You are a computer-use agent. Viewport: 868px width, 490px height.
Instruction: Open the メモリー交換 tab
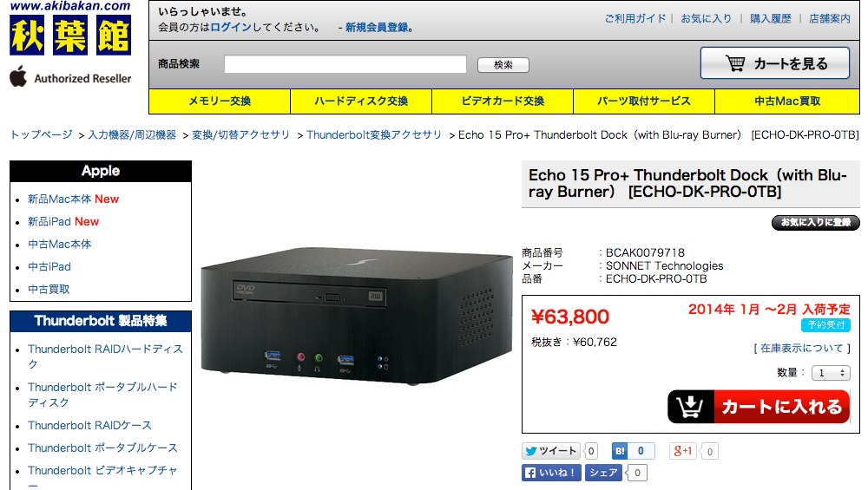click(220, 101)
